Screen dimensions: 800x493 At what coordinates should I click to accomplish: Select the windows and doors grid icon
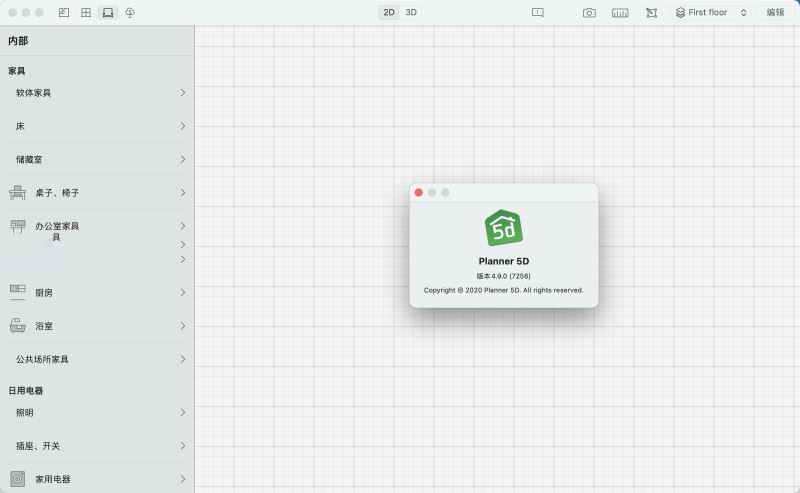(x=86, y=12)
